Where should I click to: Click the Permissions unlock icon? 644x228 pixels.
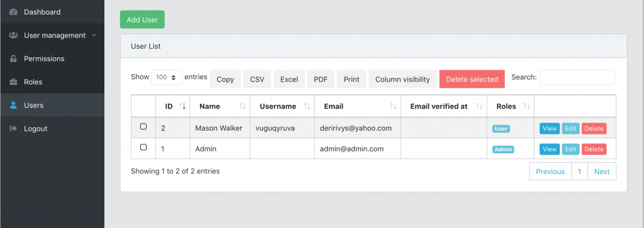(x=13, y=58)
